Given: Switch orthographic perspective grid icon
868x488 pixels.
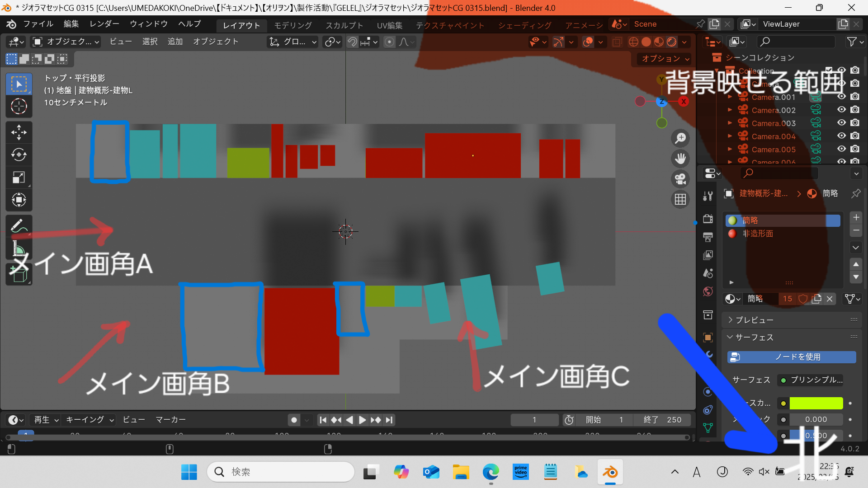Looking at the screenshot, I should tap(680, 199).
